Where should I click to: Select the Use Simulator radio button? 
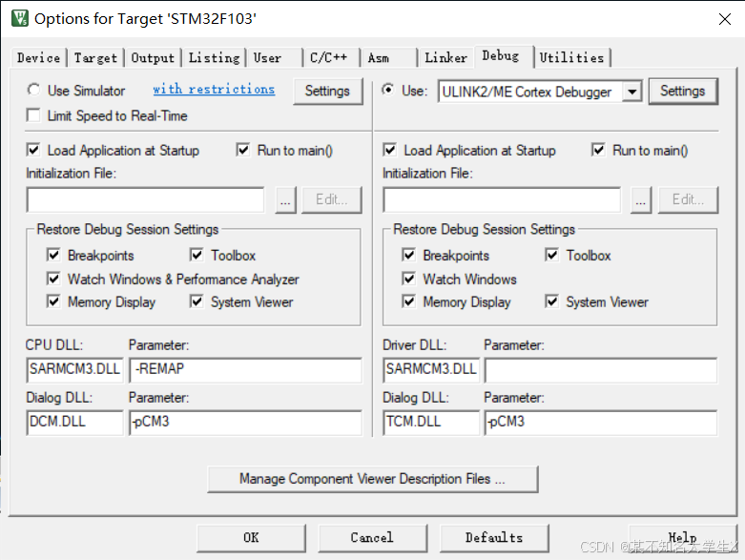[33, 90]
